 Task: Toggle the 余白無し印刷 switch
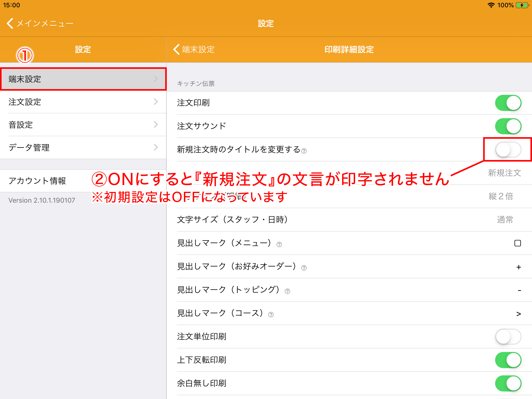pyautogui.click(x=508, y=383)
